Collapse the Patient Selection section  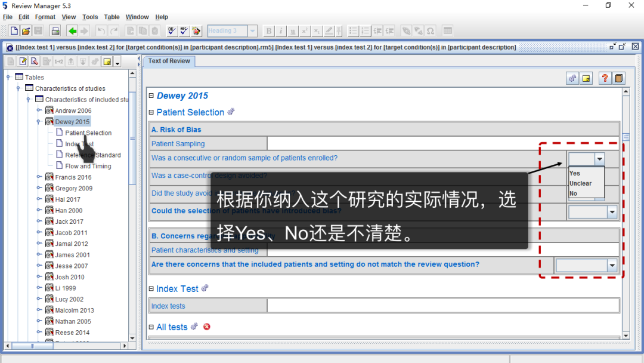click(x=151, y=112)
